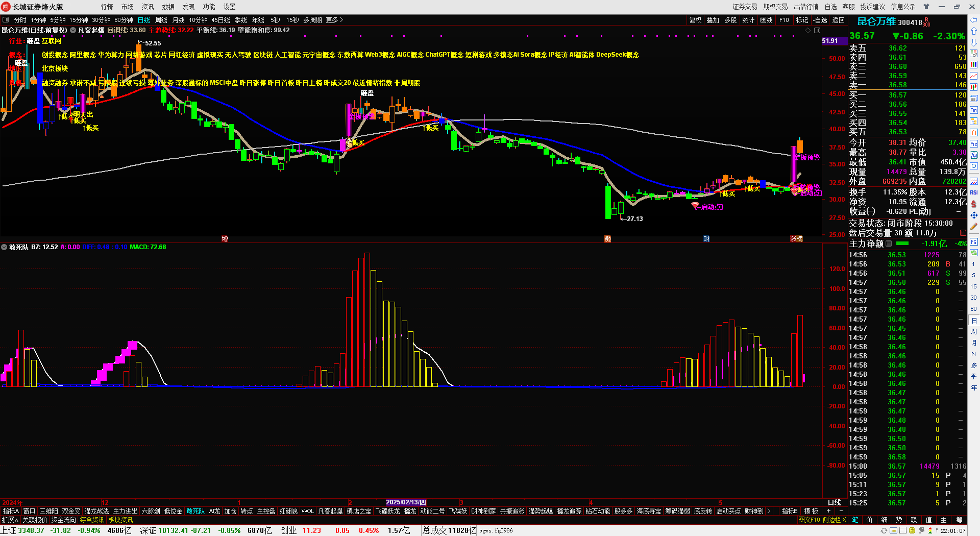Click the refresh sync icon in status bar
Viewport: 980px width, 536px height.
(884, 530)
